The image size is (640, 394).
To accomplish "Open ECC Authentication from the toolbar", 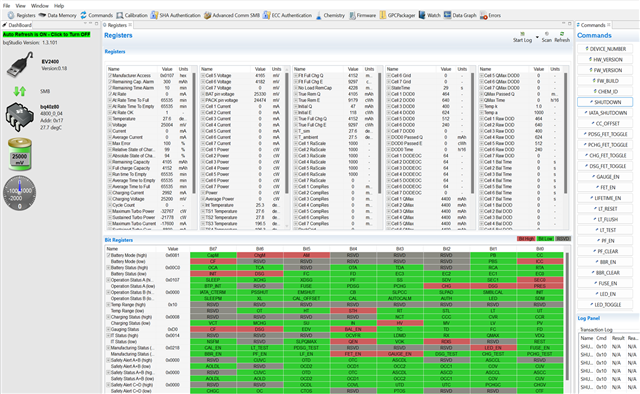I will click(287, 16).
